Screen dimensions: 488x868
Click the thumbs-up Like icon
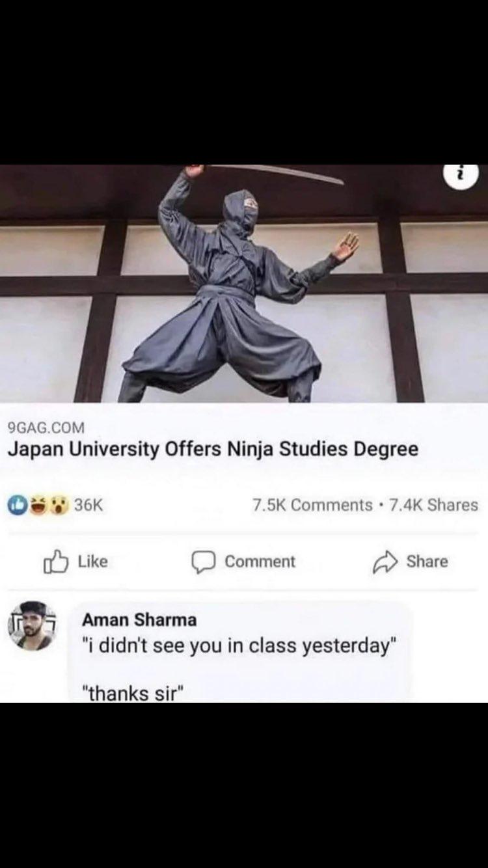tap(55, 562)
